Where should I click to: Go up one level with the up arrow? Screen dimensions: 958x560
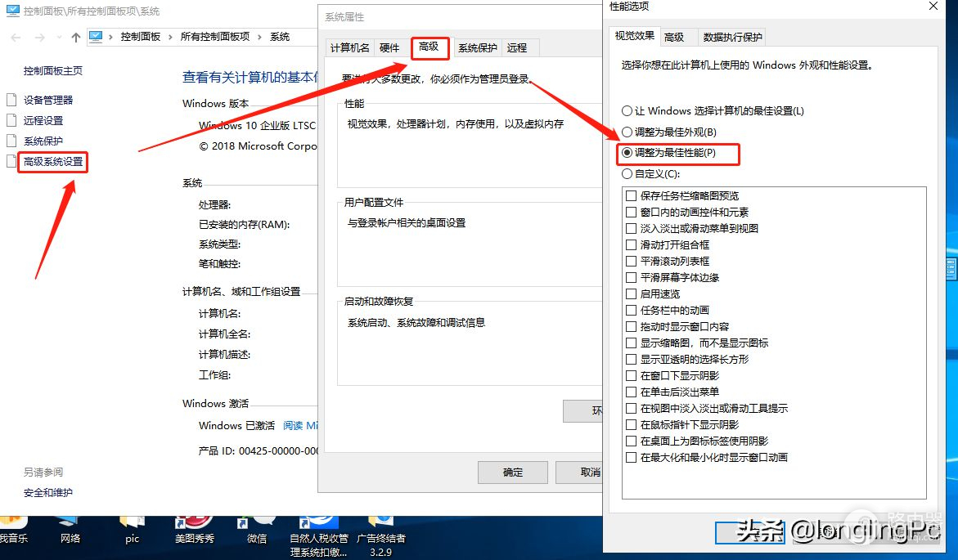(76, 38)
